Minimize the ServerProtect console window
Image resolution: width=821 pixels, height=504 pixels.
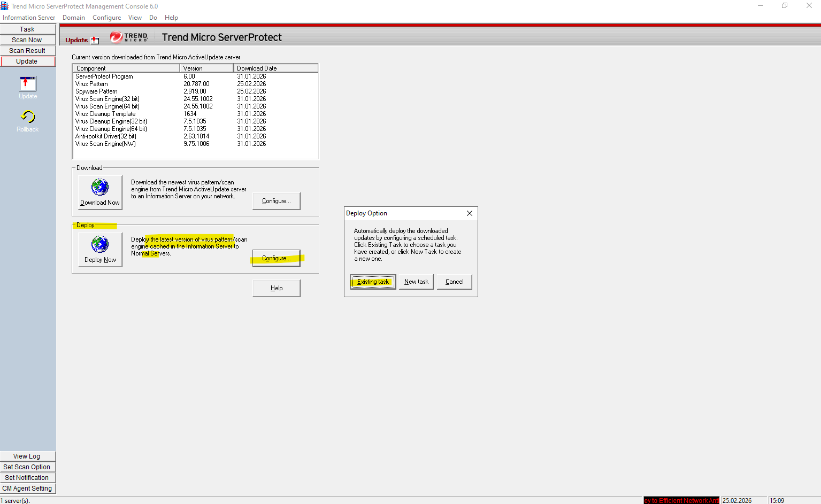[x=761, y=5]
